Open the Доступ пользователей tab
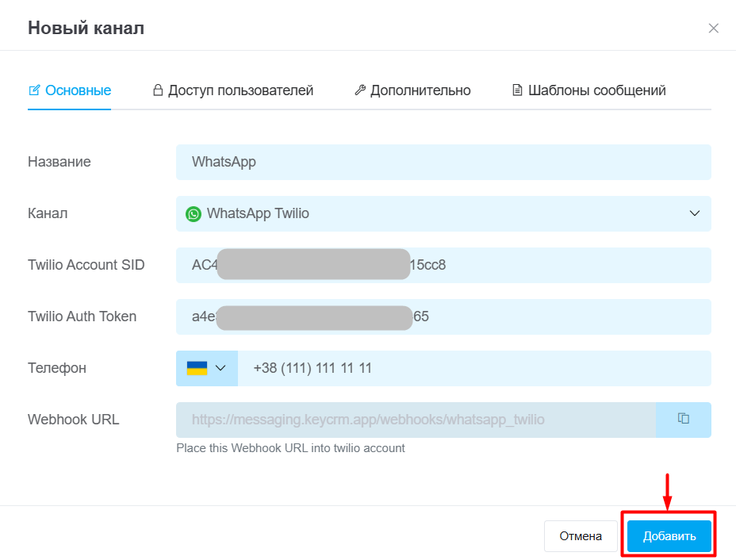Image resolution: width=736 pixels, height=560 pixels. pyautogui.click(x=233, y=90)
